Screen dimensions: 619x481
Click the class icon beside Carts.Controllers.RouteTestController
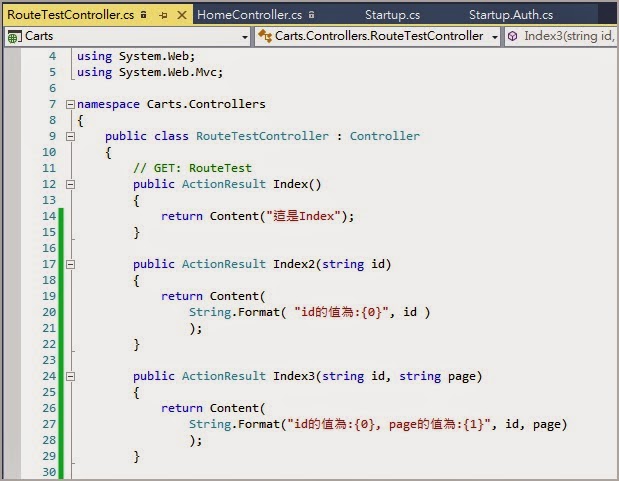[x=265, y=36]
